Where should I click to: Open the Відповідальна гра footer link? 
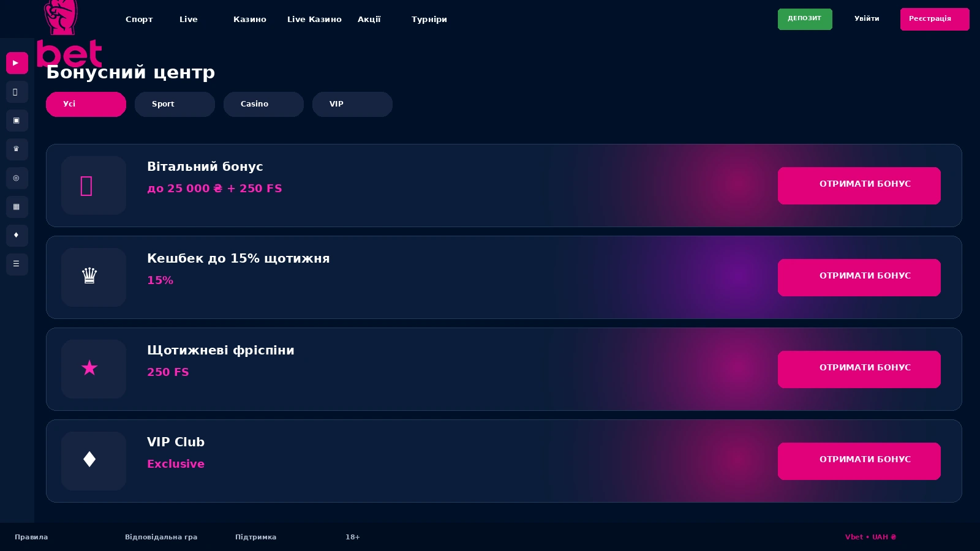[161, 537]
